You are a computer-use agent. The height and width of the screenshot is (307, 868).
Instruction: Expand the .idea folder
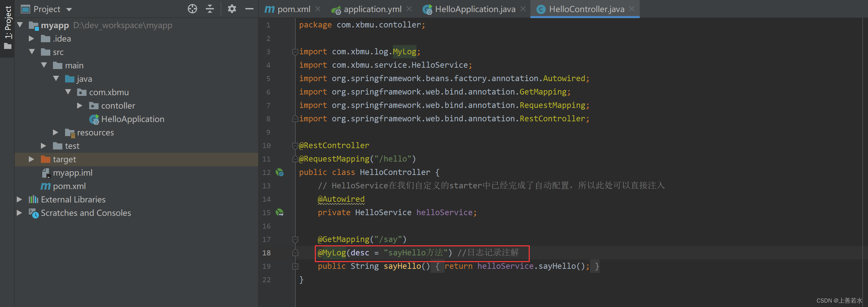31,39
